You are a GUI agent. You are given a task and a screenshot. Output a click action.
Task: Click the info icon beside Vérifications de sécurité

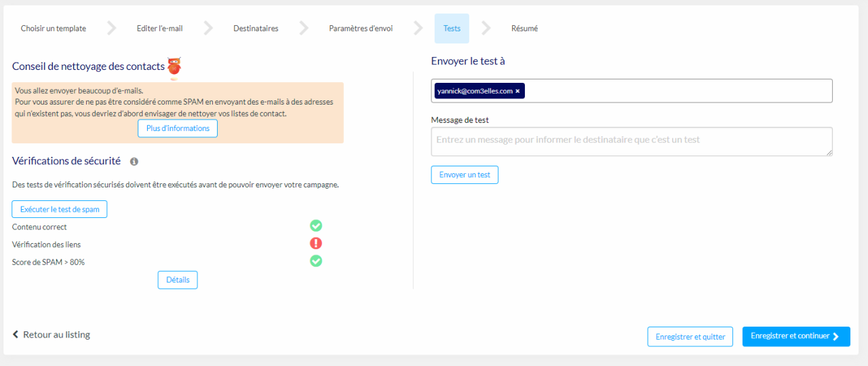coord(134,162)
